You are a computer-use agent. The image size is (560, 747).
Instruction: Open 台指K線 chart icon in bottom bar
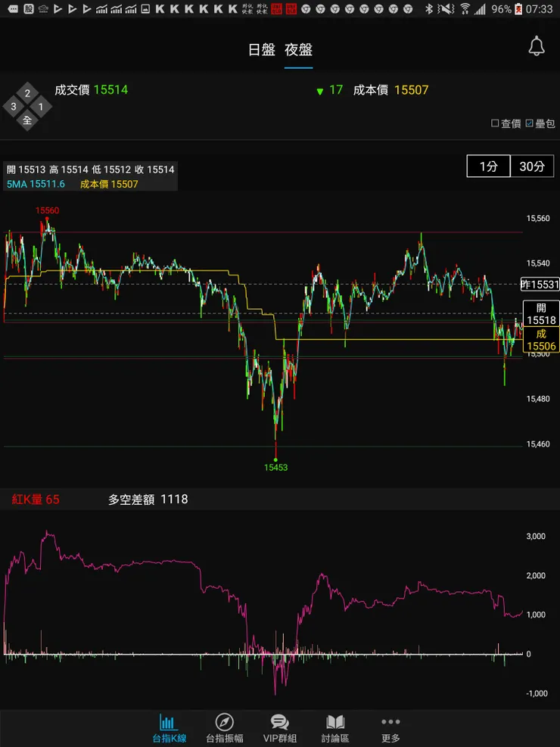[x=167, y=723]
